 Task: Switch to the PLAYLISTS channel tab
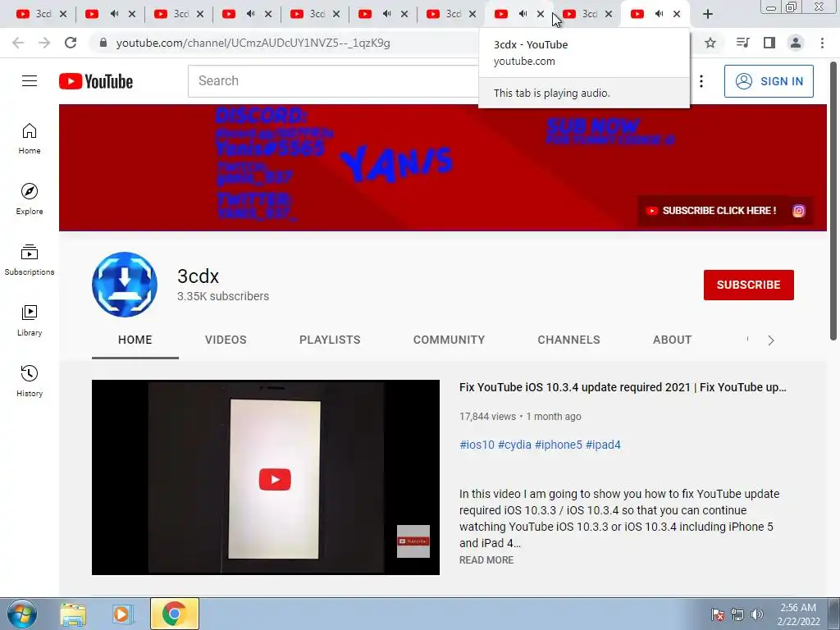tap(330, 340)
